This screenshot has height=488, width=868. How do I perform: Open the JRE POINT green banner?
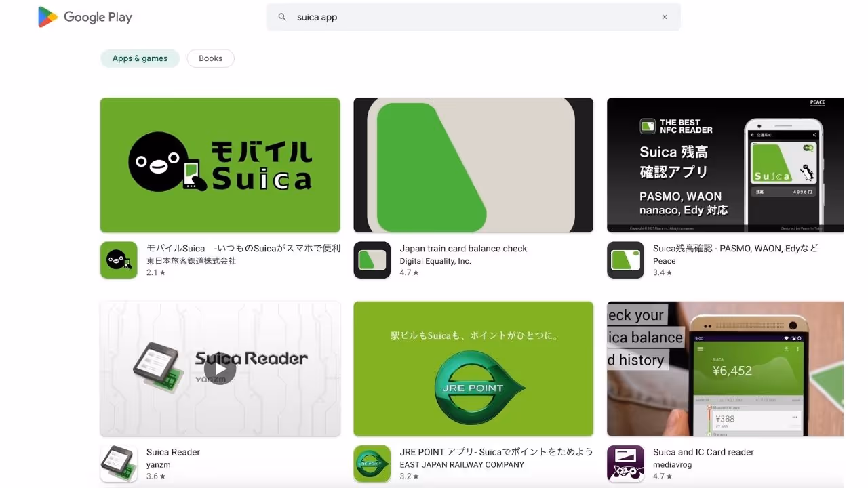coord(473,369)
